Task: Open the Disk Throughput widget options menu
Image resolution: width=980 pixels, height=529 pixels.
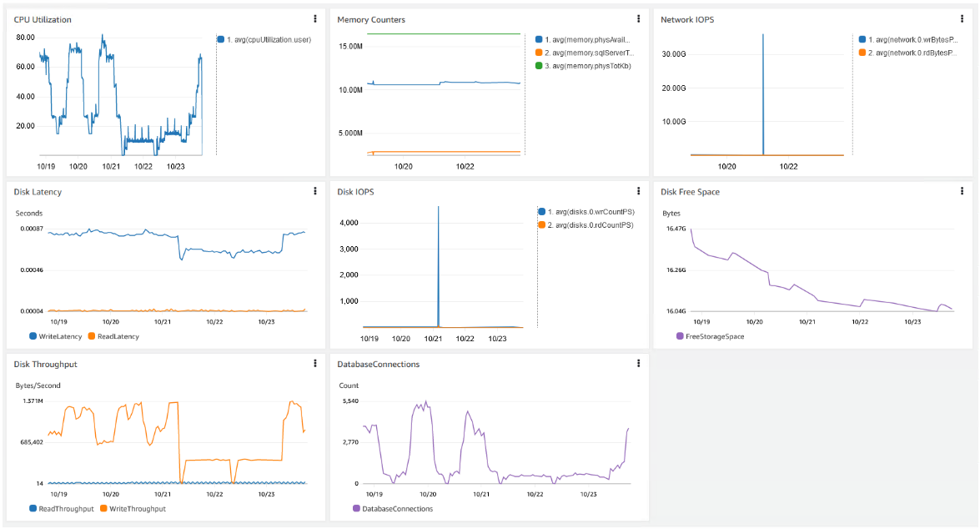Action: 314,364
